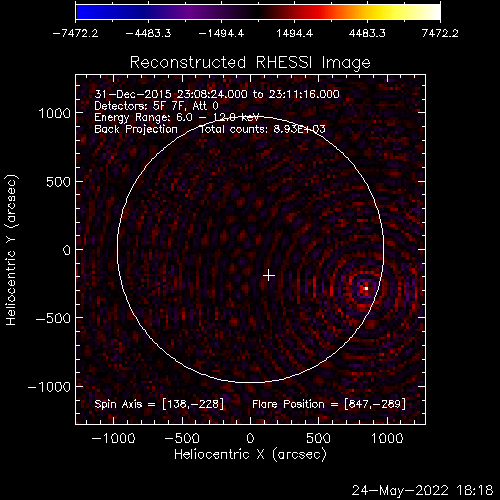Click the 7472.2 colorbar maximum label

pos(440,33)
